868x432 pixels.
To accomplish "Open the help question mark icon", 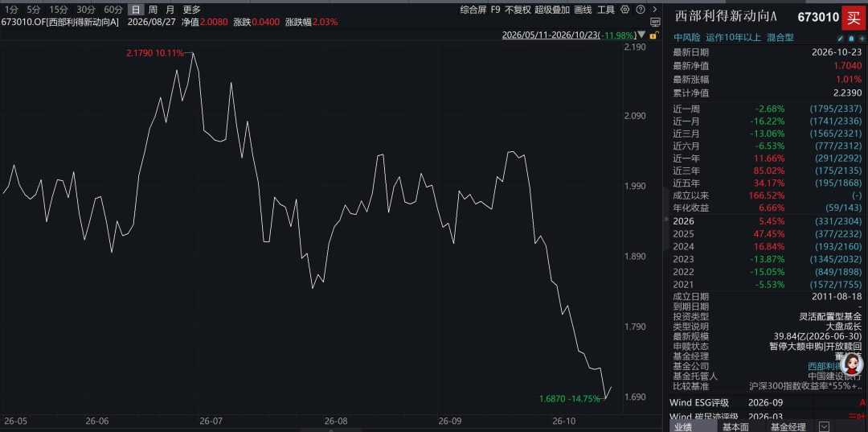I will [641, 10].
